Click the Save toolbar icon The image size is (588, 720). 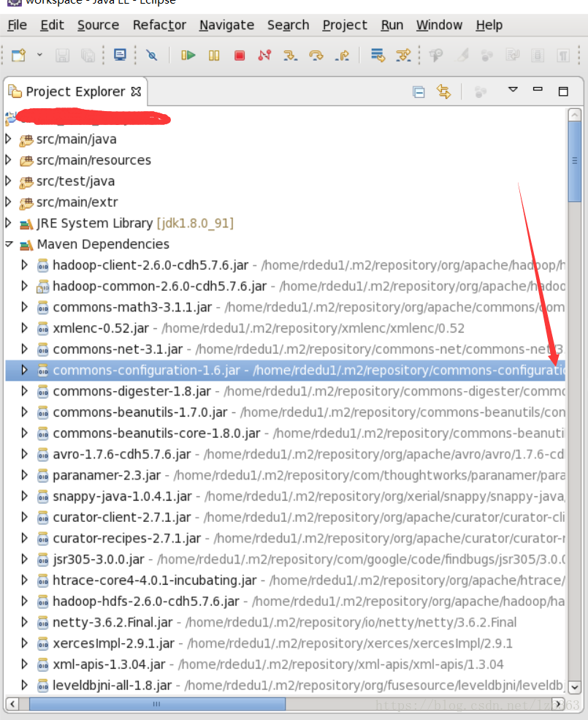(62, 56)
